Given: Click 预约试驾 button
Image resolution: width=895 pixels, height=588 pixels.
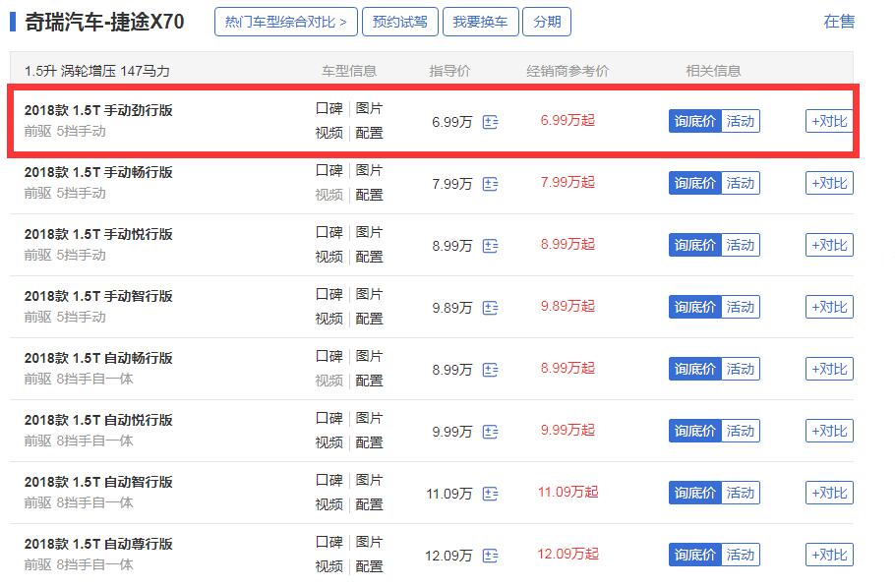Looking at the screenshot, I should tap(400, 22).
